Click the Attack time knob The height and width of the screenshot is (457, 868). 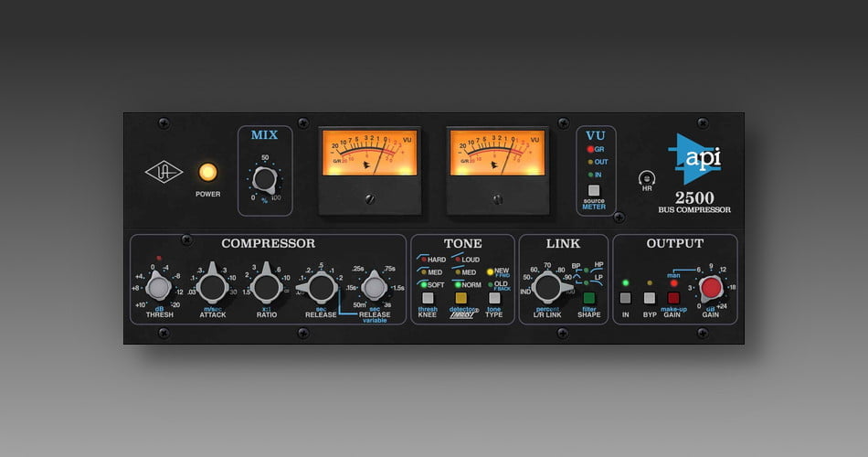point(212,289)
